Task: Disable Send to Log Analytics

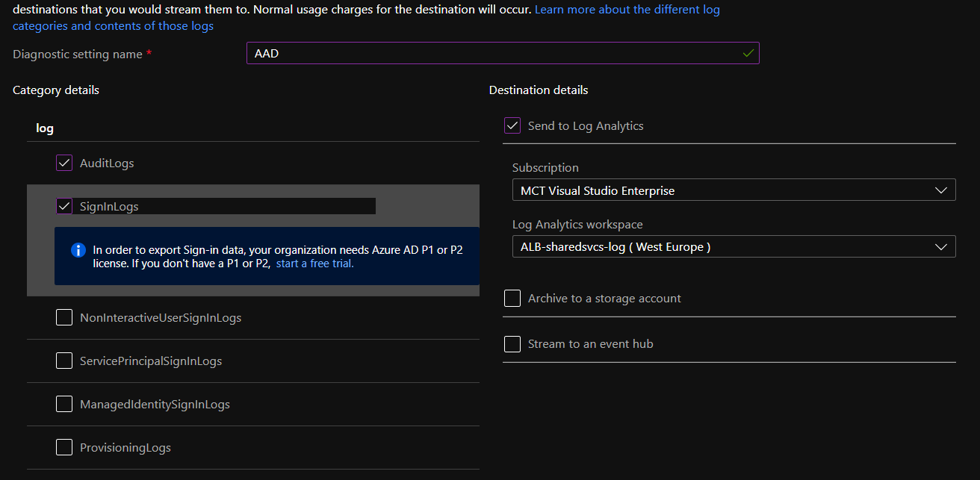Action: click(512, 125)
